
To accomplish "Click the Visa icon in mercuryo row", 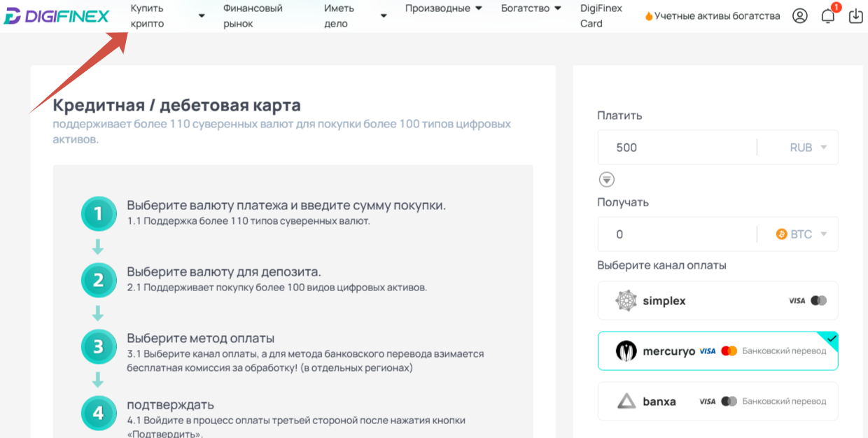I will click(x=708, y=351).
